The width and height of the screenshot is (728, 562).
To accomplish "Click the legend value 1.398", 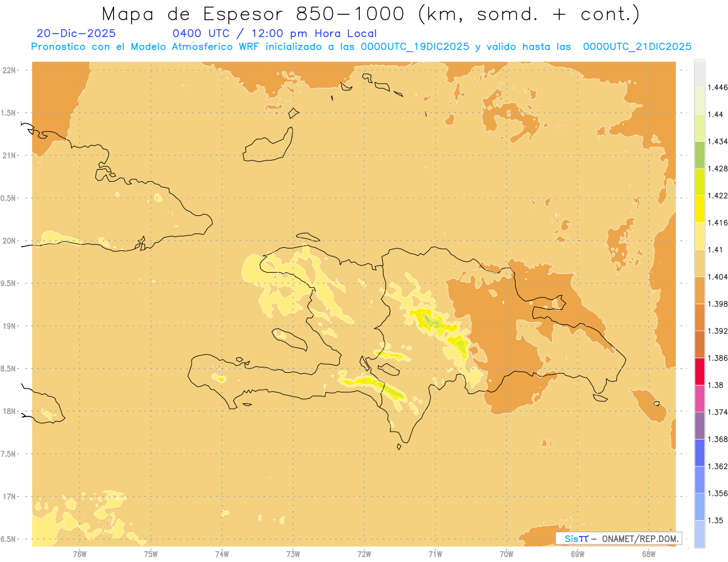I will (x=718, y=304).
